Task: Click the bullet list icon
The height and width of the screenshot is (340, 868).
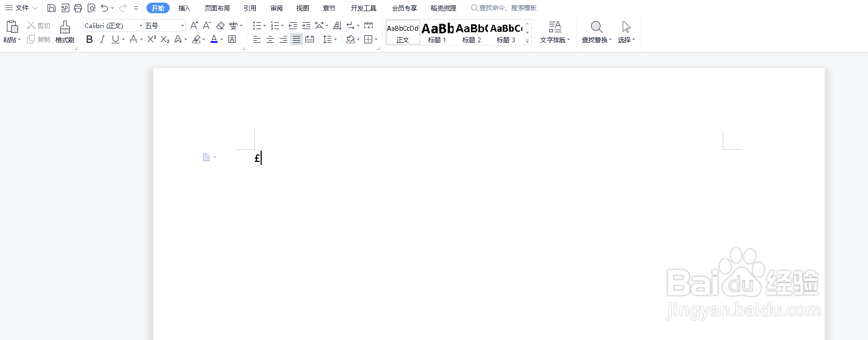Action: [257, 25]
